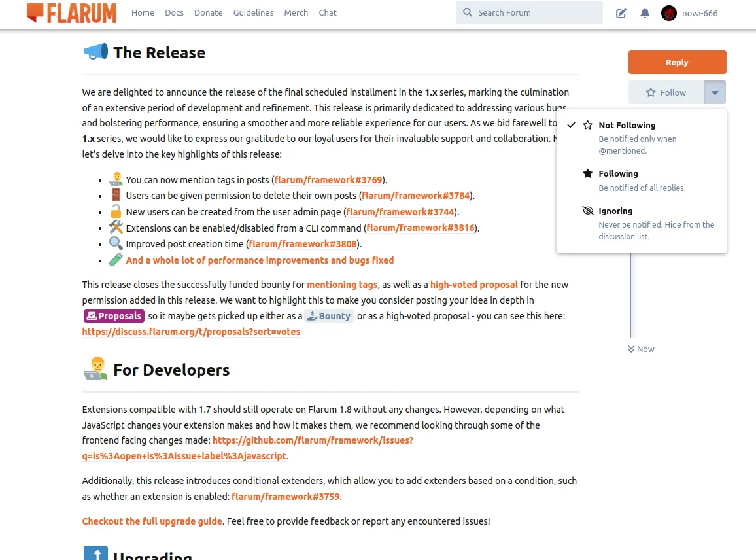Go to Guidelines in the header
The width and height of the screenshot is (756, 560).
253,13
